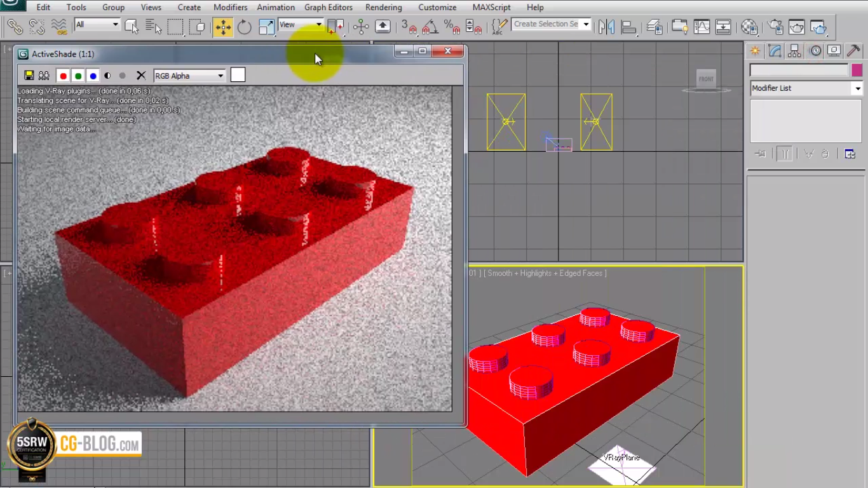The width and height of the screenshot is (868, 488).
Task: Open the Group menu
Action: [113, 8]
